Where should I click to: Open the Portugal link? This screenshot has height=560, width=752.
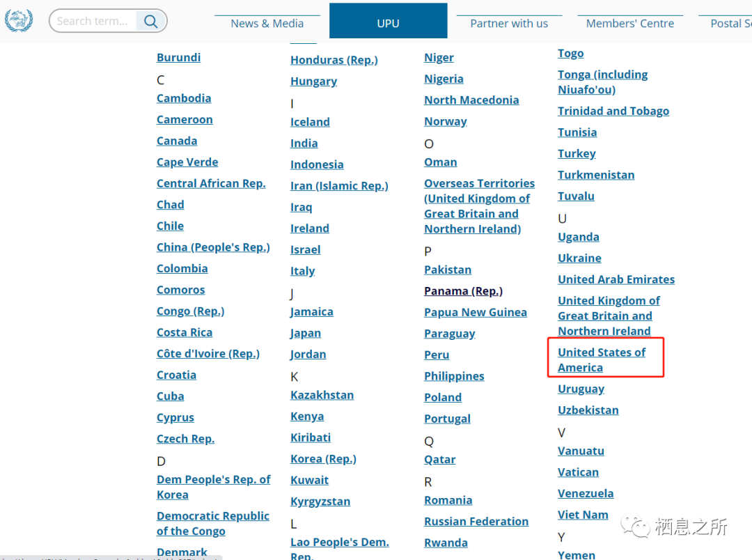coord(447,419)
